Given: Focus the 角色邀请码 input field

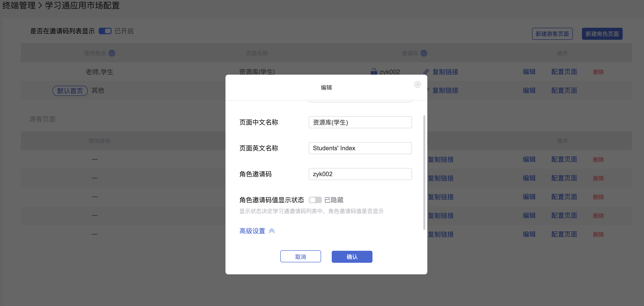Looking at the screenshot, I should (360, 174).
